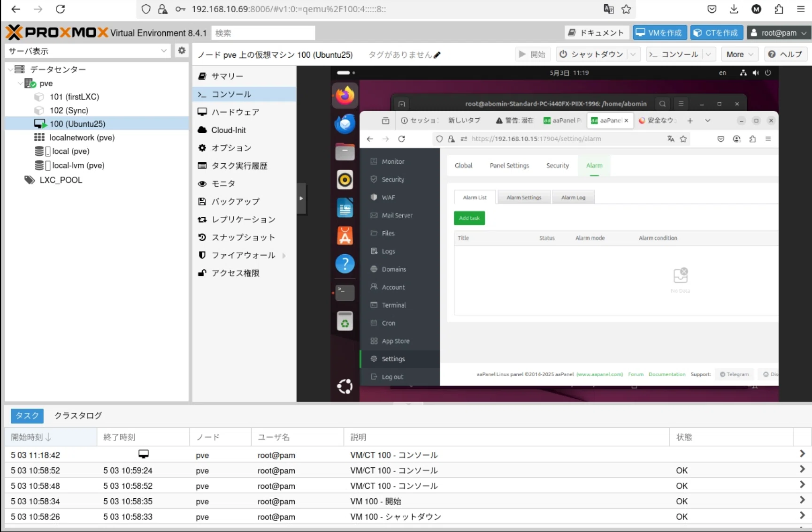Open the Terminal icon in the Ubuntu dock

tap(345, 292)
